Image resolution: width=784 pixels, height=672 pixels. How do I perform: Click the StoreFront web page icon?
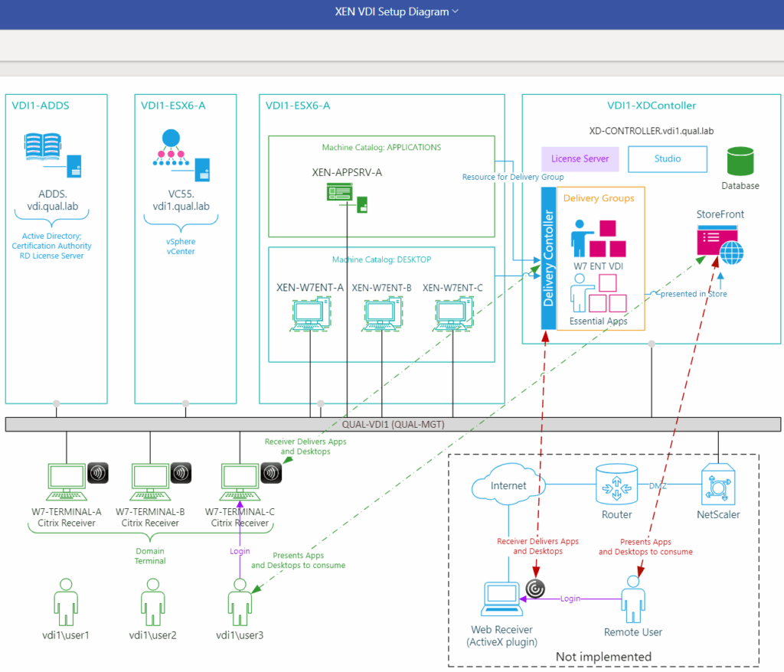(720, 244)
